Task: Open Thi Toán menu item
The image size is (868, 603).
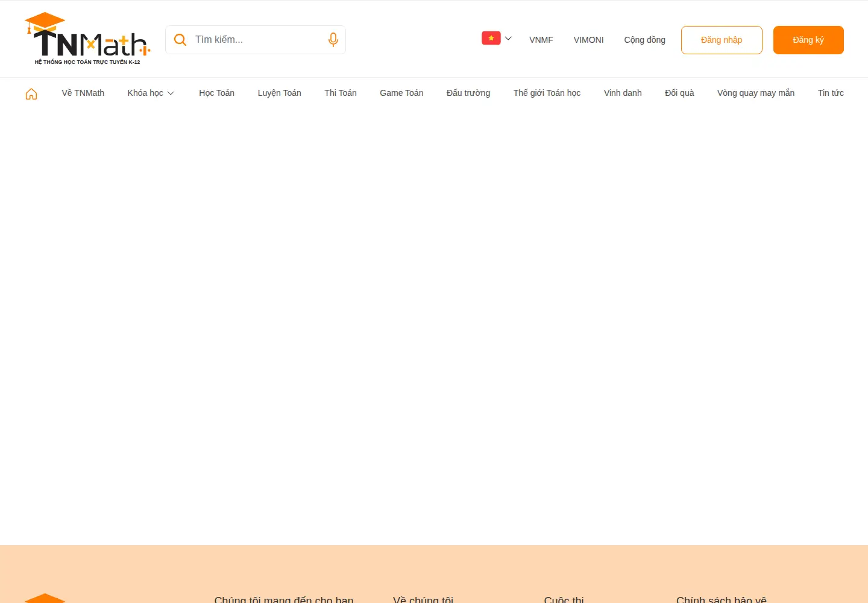Action: pyautogui.click(x=341, y=93)
